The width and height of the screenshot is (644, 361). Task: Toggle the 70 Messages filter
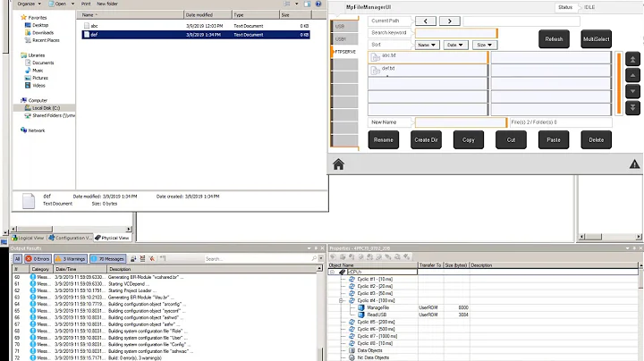pyautogui.click(x=107, y=259)
